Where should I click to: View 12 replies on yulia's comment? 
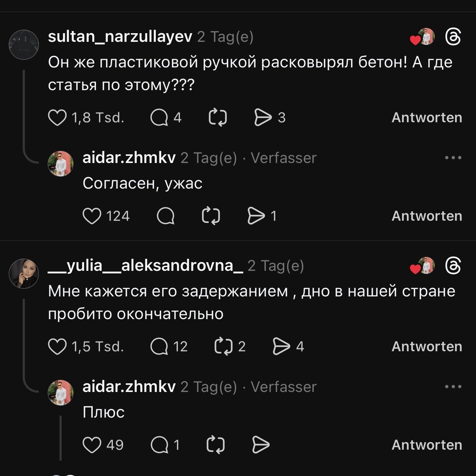tap(159, 347)
